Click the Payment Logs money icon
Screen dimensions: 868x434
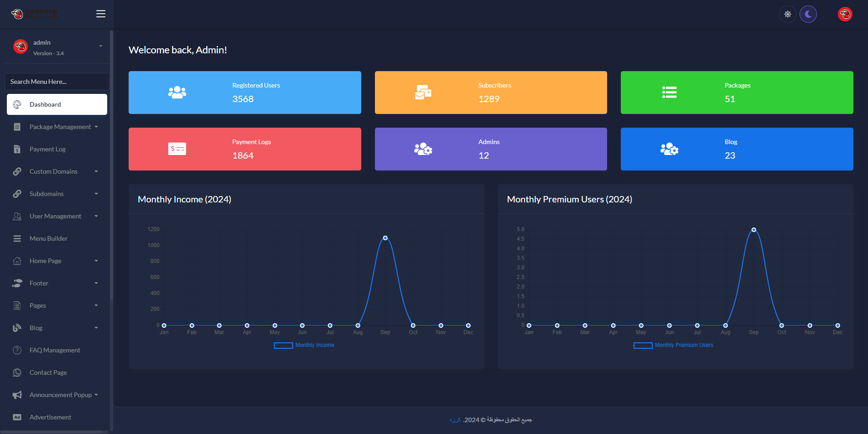(177, 149)
